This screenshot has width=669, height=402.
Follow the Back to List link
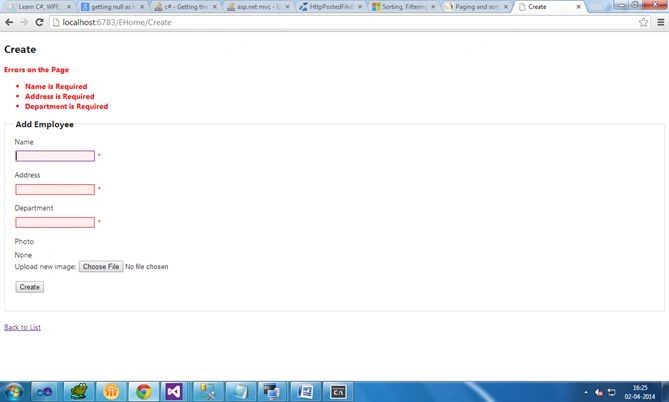[23, 327]
